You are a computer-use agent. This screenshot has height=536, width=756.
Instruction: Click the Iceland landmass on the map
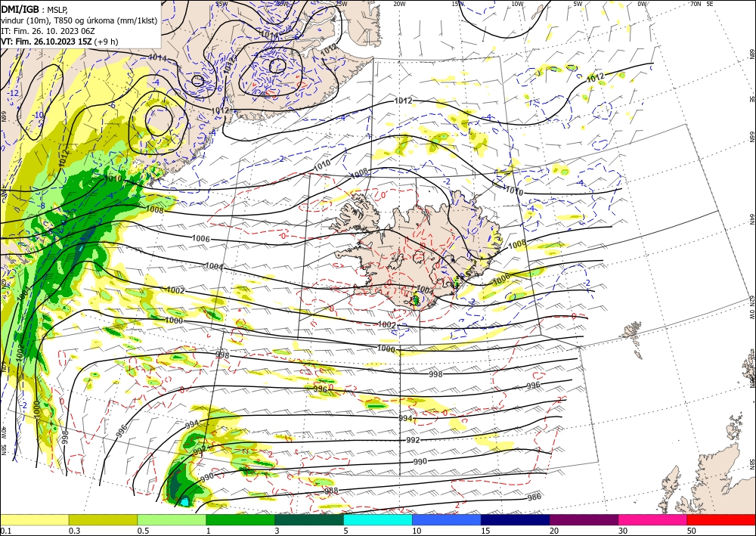point(414,251)
